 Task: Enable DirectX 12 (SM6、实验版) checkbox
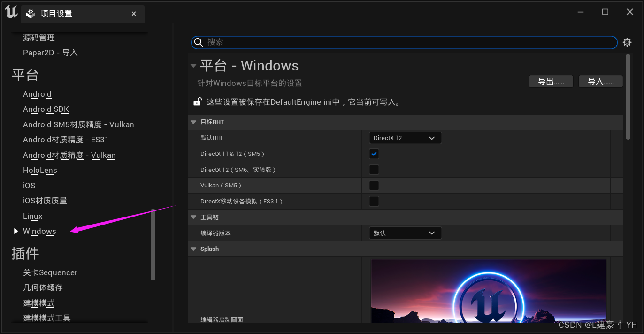click(x=374, y=170)
